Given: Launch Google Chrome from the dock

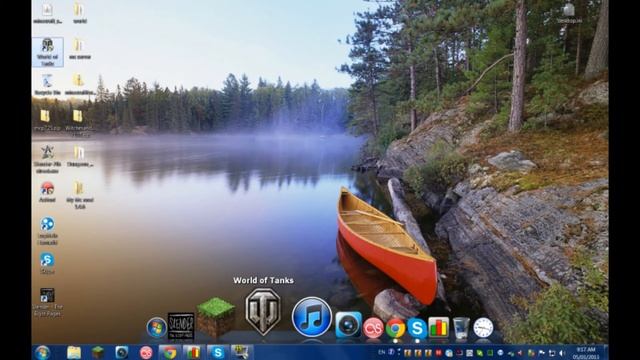Looking at the screenshot, I should pos(395,328).
